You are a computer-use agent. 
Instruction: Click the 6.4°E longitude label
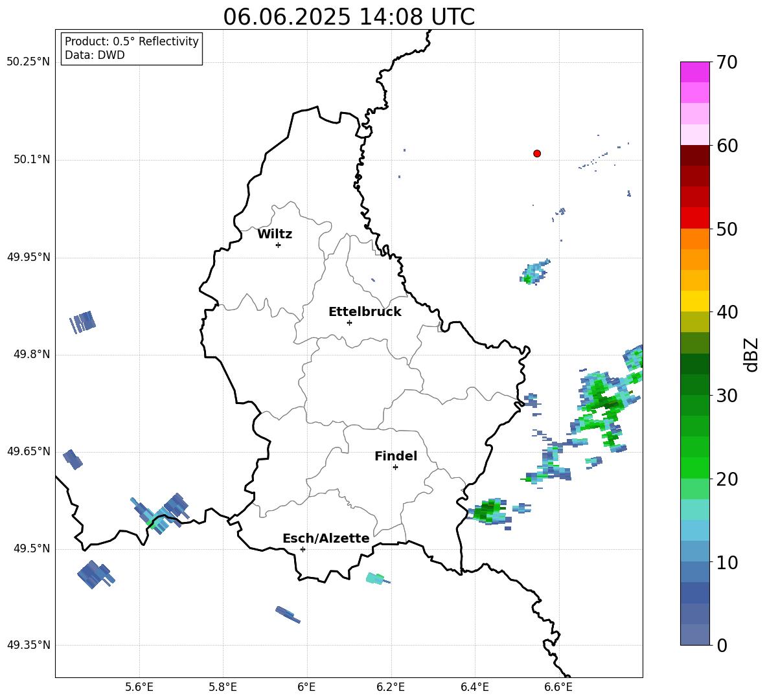[474, 687]
